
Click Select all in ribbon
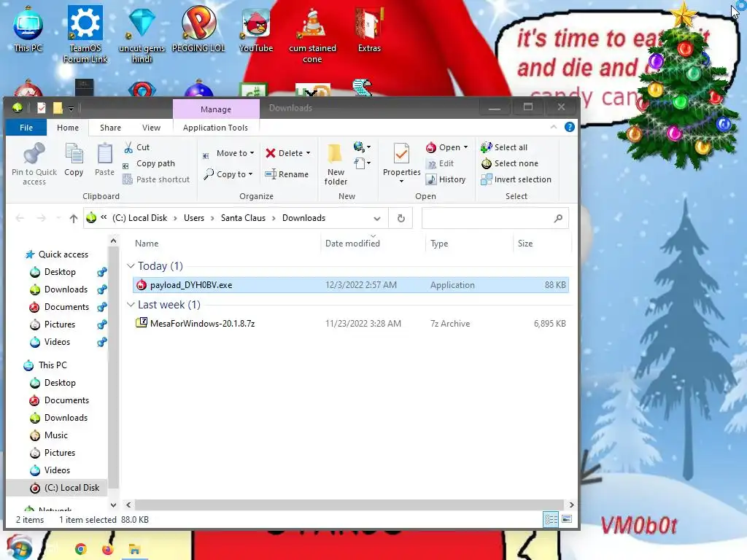pyautogui.click(x=504, y=147)
